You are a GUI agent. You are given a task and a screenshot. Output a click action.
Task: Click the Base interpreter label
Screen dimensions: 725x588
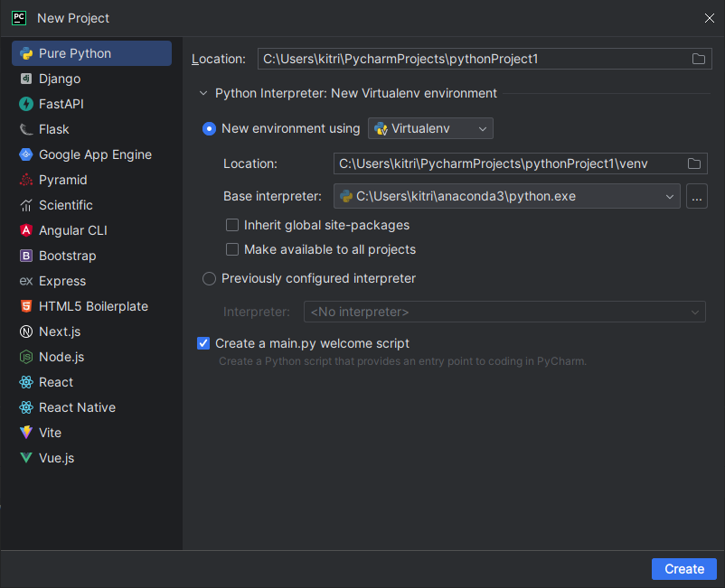point(272,196)
